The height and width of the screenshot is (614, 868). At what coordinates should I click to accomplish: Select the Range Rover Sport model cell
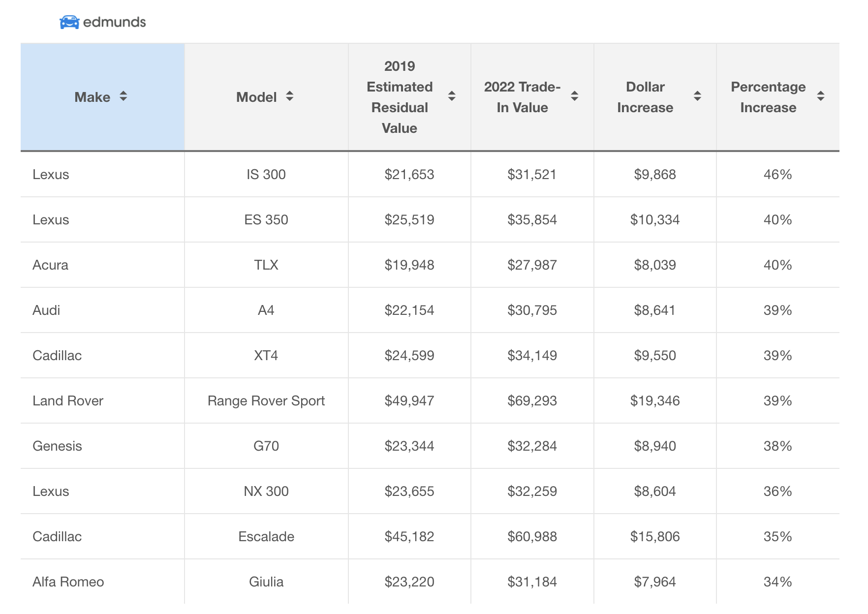(x=266, y=401)
